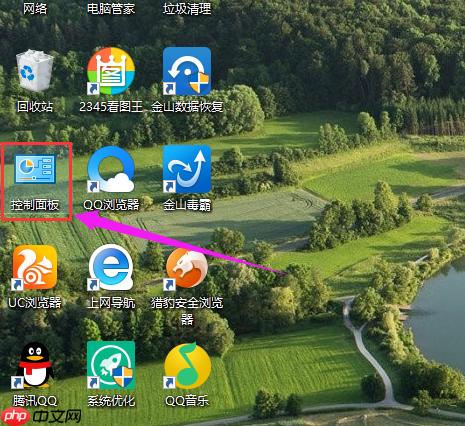Click the 金山毒霸 text label
The width and height of the screenshot is (465, 426).
click(187, 205)
